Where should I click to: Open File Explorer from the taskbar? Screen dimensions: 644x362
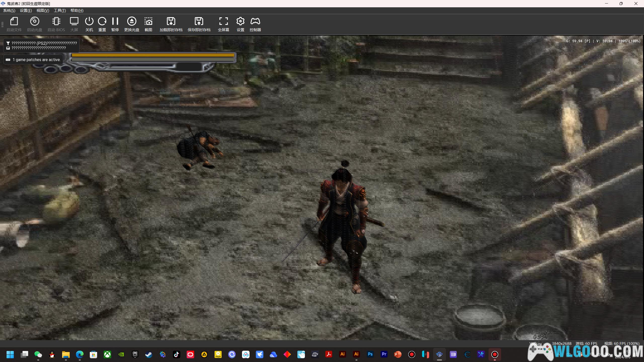[x=66, y=354]
